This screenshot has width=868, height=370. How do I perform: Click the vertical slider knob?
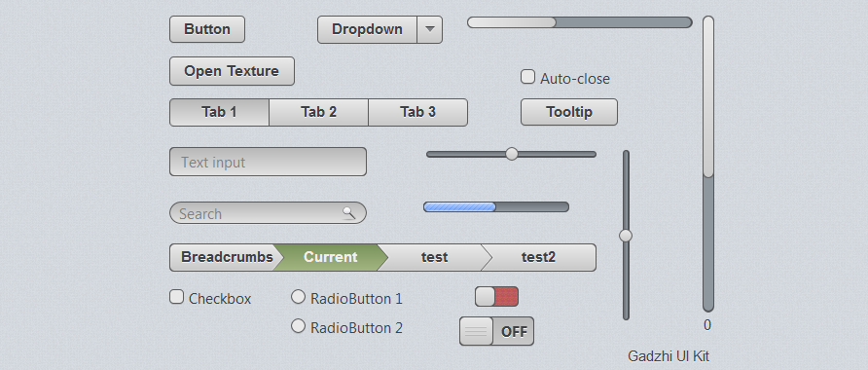[626, 236]
